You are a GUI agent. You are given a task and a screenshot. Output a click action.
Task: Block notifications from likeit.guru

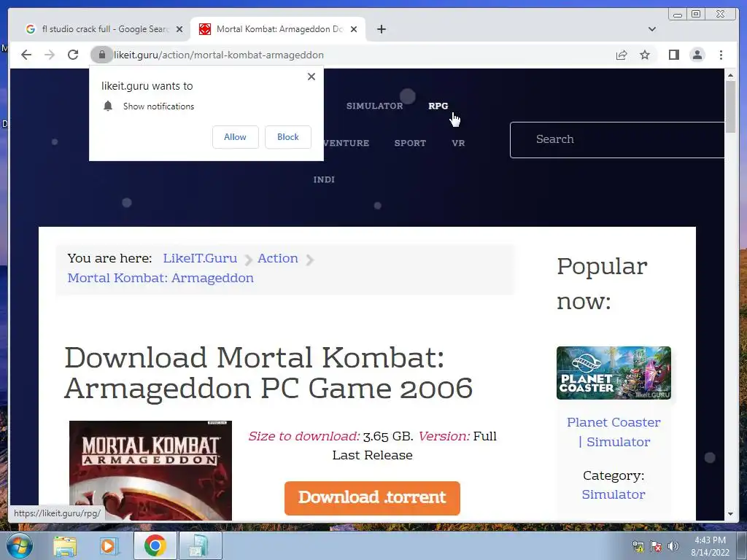point(287,137)
